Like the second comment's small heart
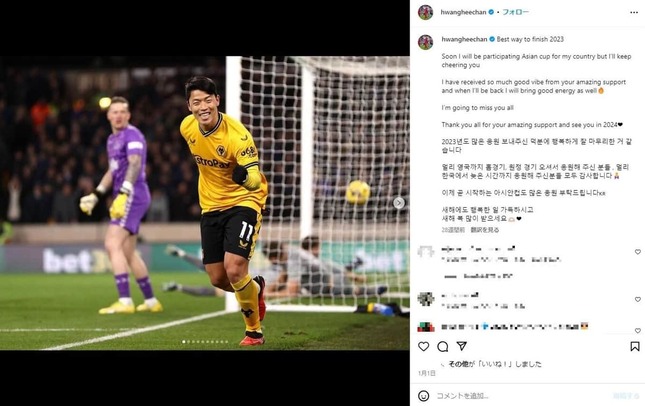The image size is (645, 406). tap(638, 299)
